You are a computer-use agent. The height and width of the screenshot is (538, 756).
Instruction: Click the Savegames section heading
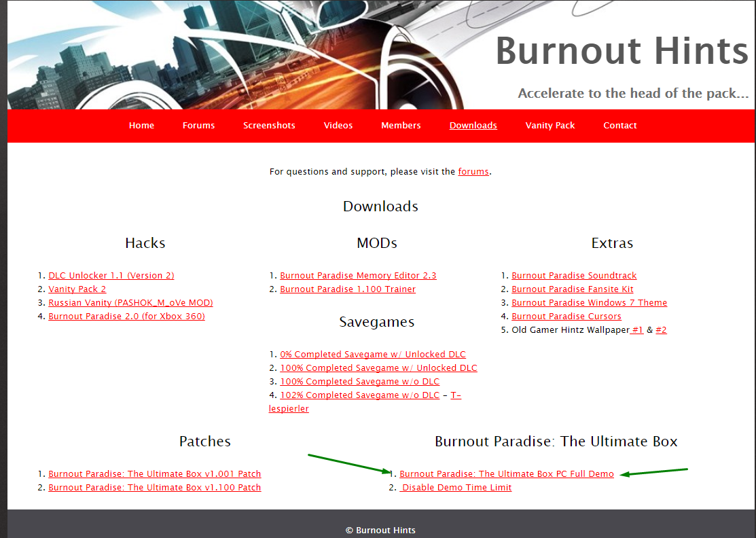pos(376,322)
